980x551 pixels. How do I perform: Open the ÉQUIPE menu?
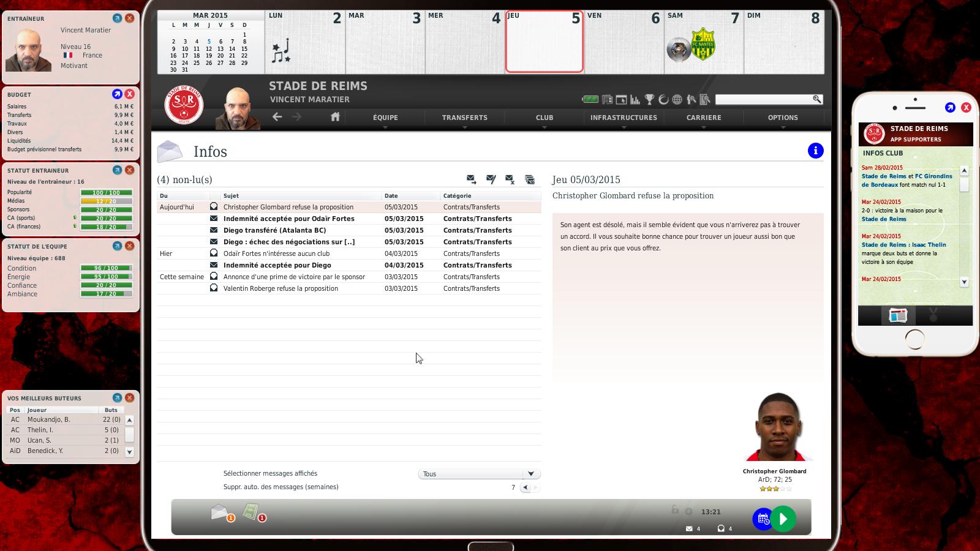click(385, 118)
